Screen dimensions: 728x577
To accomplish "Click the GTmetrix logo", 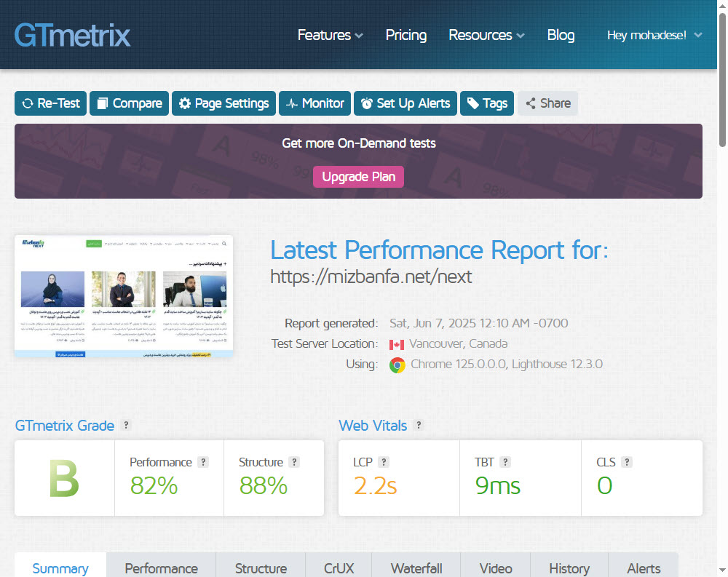I will coord(72,35).
